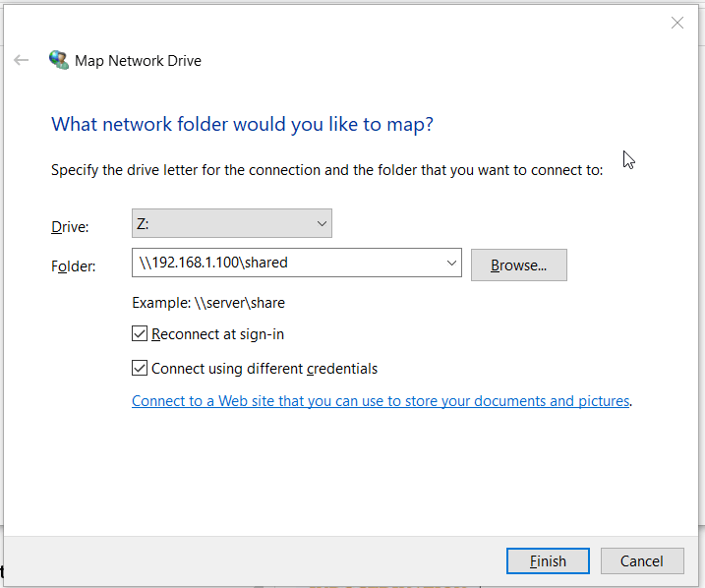Viewport: 705px width, 588px height.
Task: Click the Connect using different credentials label text
Action: (x=264, y=369)
